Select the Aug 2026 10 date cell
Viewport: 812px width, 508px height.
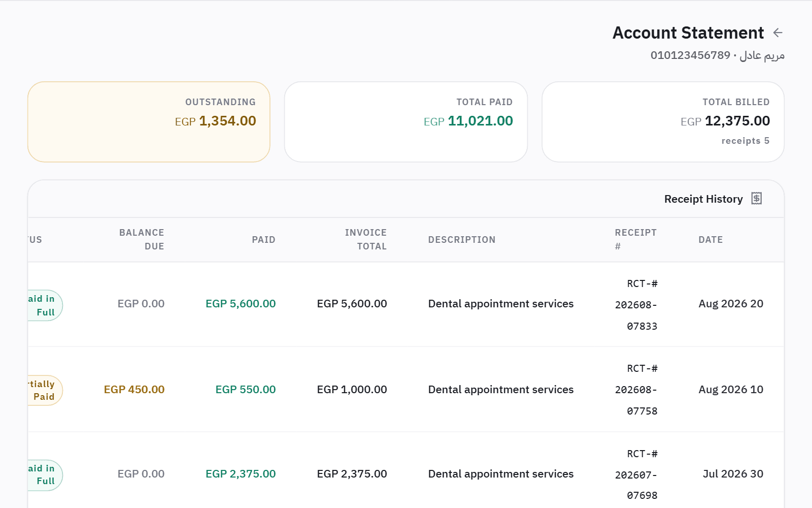tap(731, 390)
